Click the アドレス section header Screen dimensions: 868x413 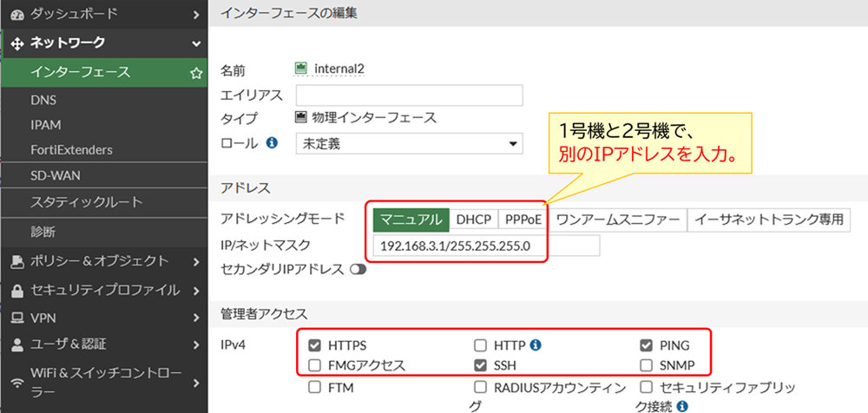(246, 188)
